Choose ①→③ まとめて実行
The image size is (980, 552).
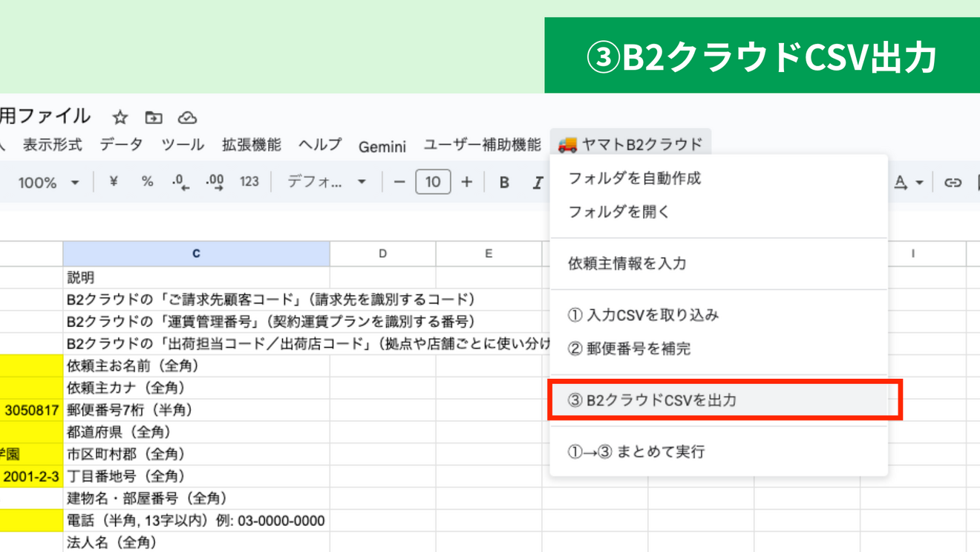tap(719, 452)
